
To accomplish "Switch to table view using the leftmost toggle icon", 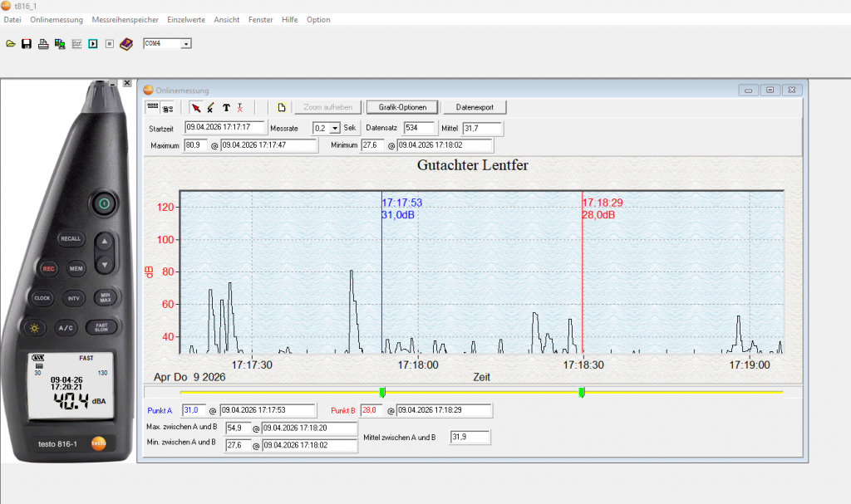I will click(x=153, y=107).
